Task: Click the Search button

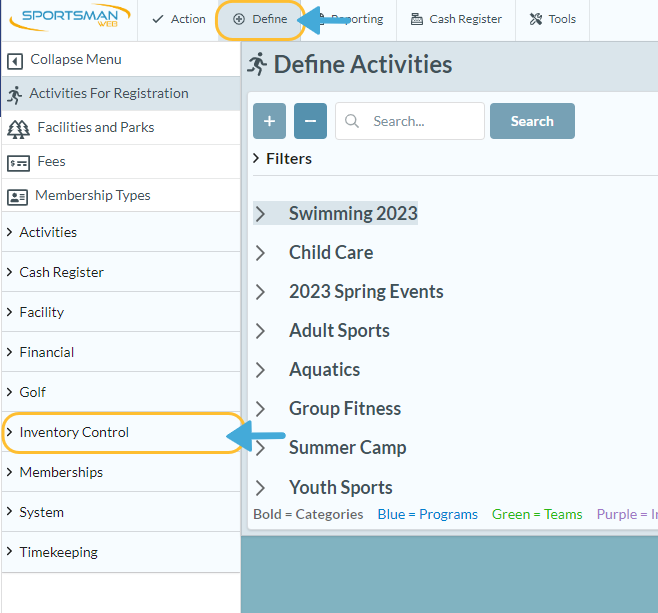Action: (x=532, y=121)
